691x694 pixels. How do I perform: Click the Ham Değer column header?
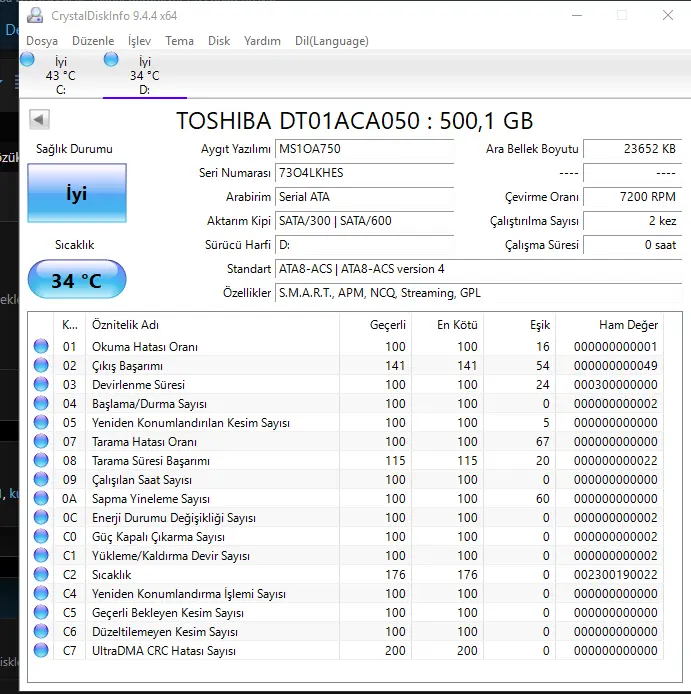tap(610, 325)
